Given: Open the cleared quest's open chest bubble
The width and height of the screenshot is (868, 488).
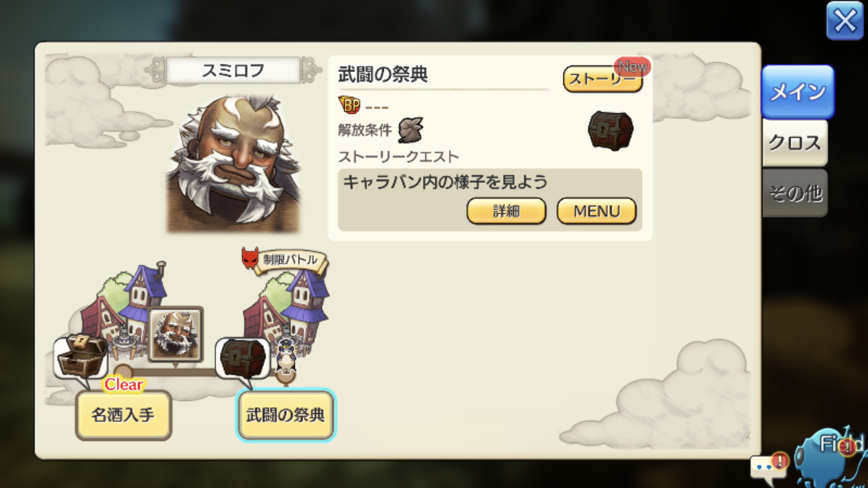Looking at the screenshot, I should [x=80, y=357].
